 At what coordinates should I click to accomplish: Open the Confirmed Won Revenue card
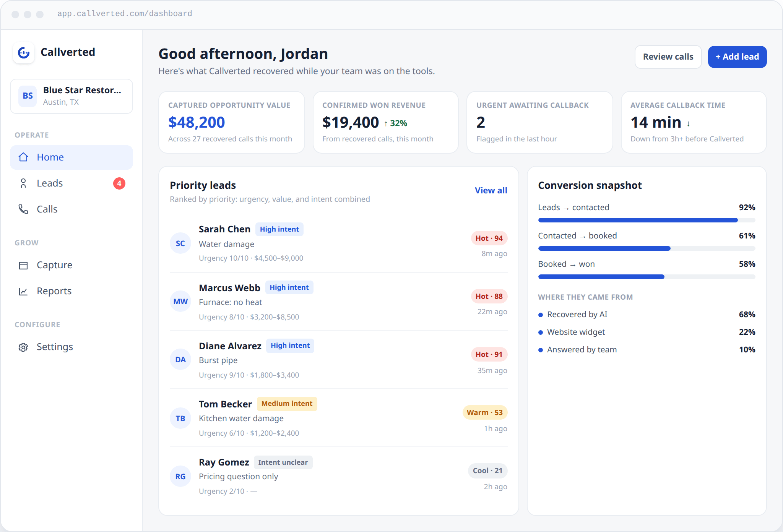(386, 122)
